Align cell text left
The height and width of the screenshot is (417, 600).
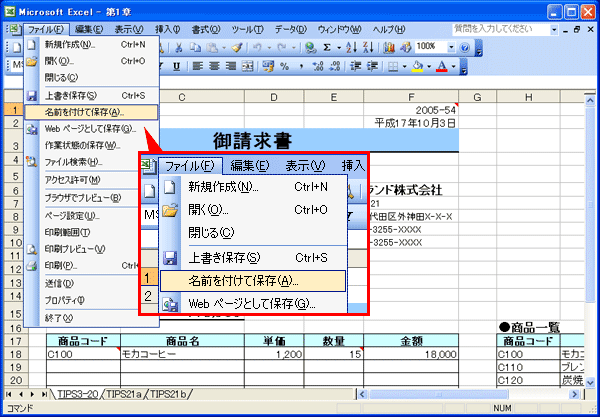[197, 67]
